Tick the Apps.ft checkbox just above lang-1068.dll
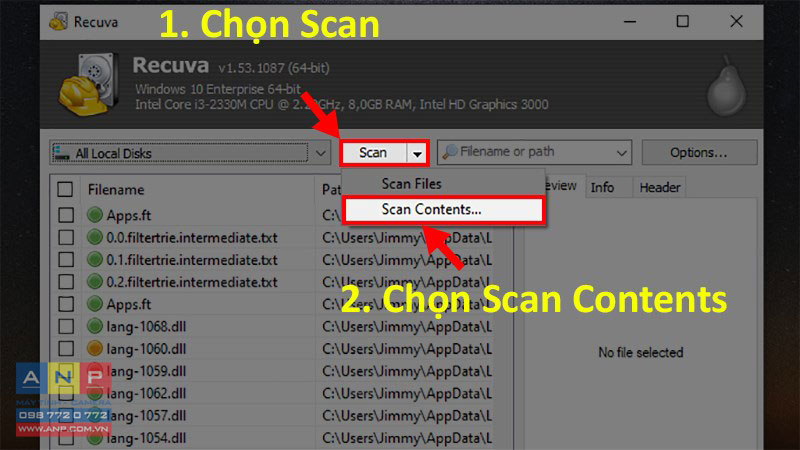 [66, 304]
